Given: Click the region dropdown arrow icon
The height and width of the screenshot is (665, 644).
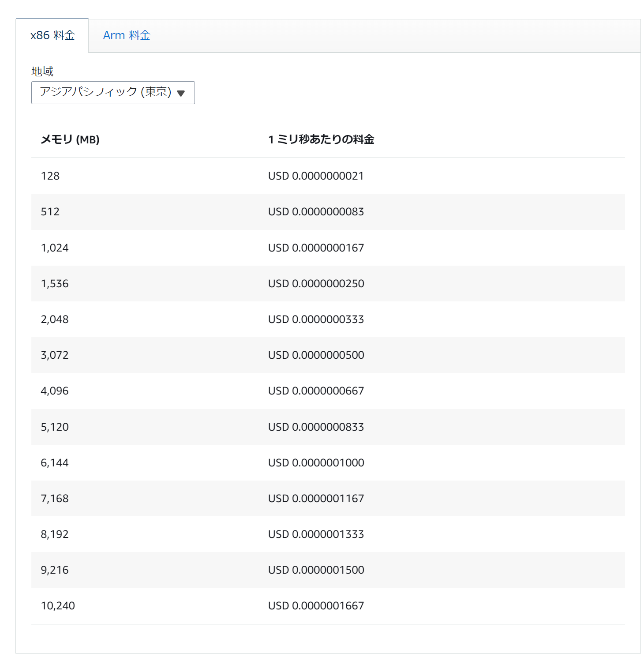Looking at the screenshot, I should click(181, 93).
